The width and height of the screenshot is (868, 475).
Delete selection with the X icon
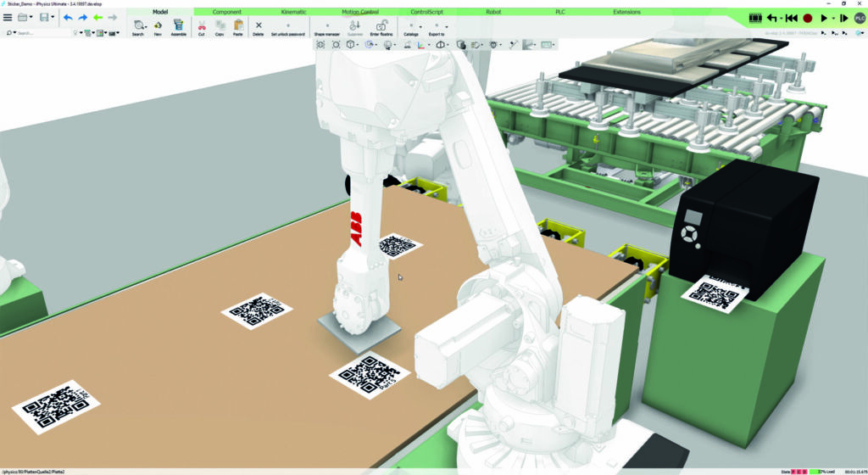[x=259, y=25]
